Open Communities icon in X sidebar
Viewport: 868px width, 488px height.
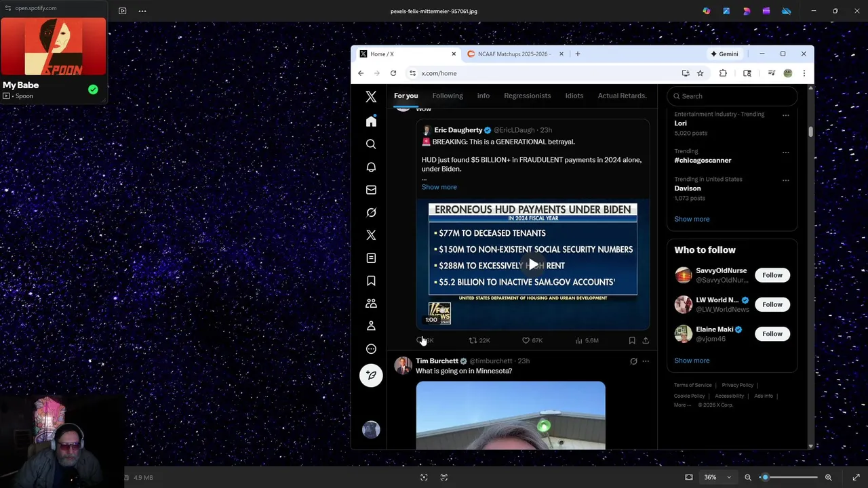tap(371, 304)
